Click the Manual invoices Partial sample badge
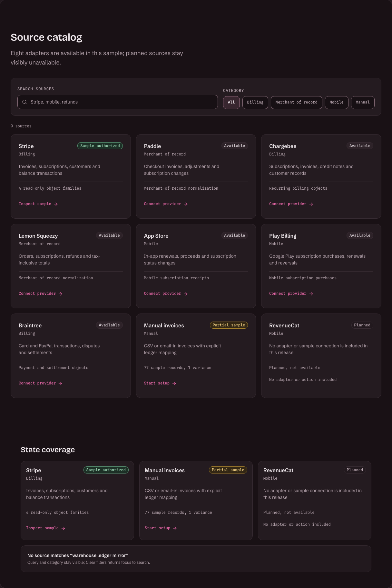The width and height of the screenshot is (392, 588). click(x=229, y=325)
